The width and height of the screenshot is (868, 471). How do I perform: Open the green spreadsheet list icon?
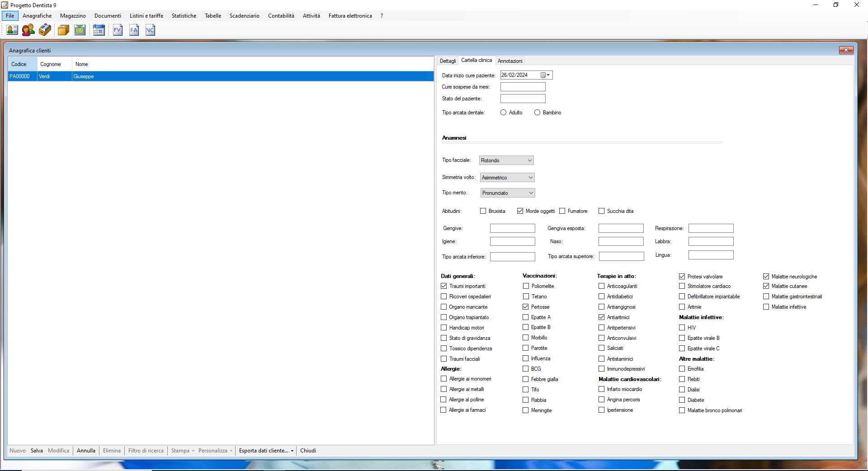point(80,30)
